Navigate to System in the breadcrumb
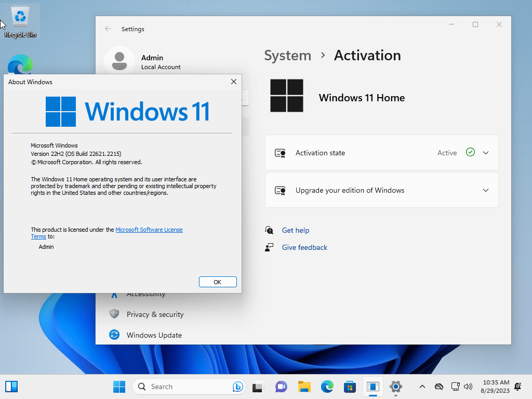Screen dimensions: 532x399 (287, 55)
